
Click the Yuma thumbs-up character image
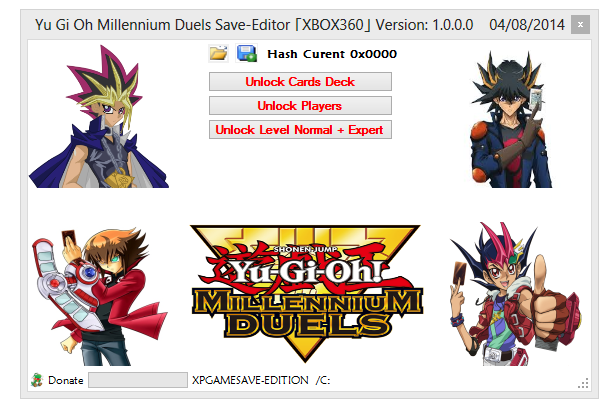pyautogui.click(x=516, y=294)
